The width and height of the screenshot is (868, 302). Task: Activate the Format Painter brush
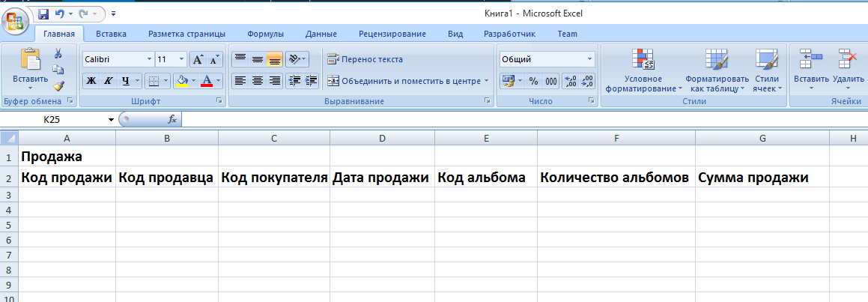pos(58,85)
